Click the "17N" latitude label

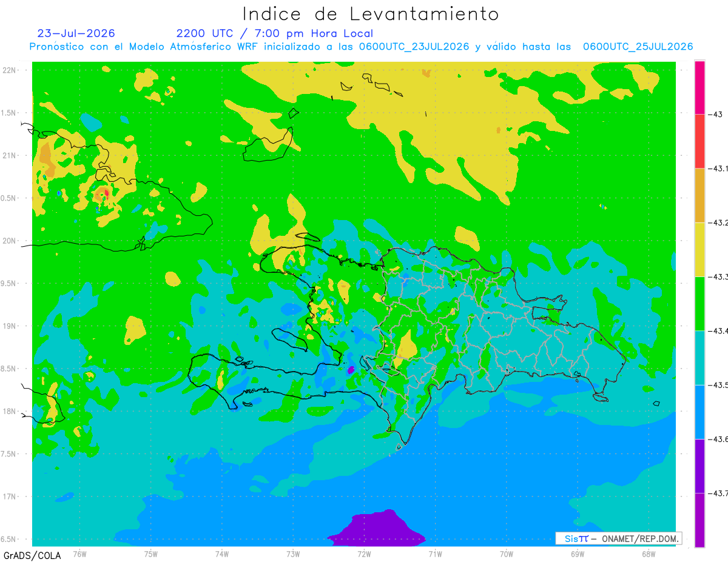click(9, 497)
